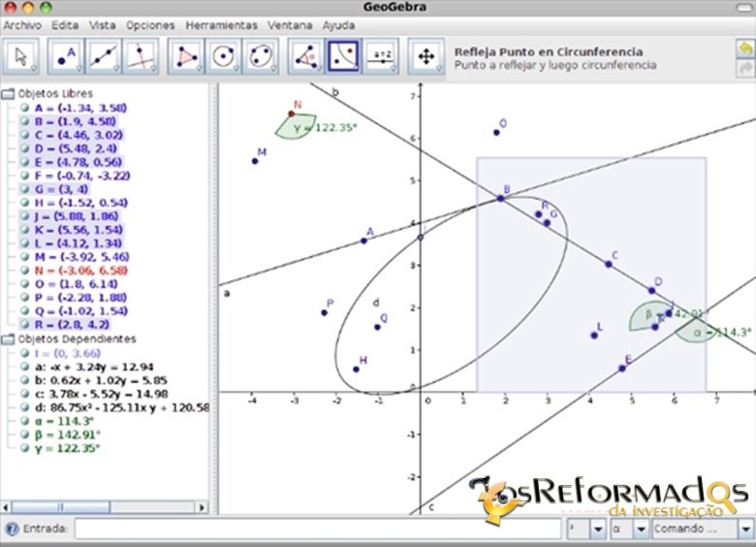Toggle visibility of line a equation

(x=25, y=368)
